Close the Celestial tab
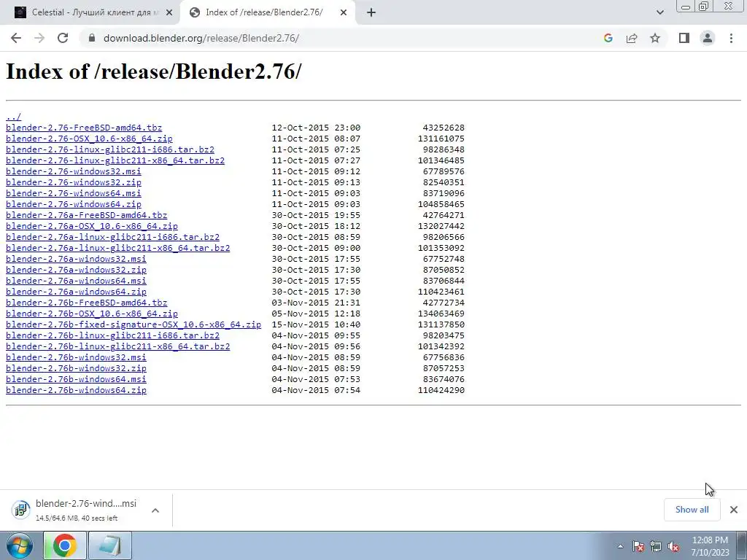The width and height of the screenshot is (747, 560). tap(169, 13)
